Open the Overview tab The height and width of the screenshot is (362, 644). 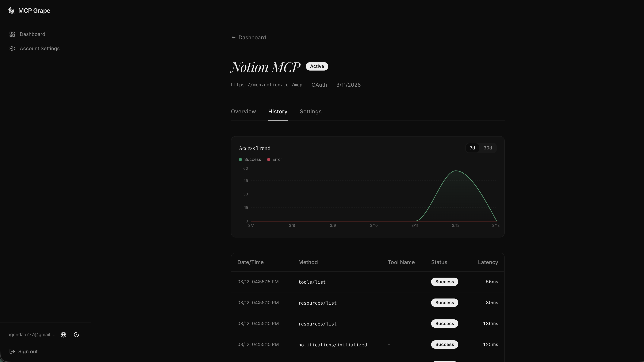pos(243,111)
